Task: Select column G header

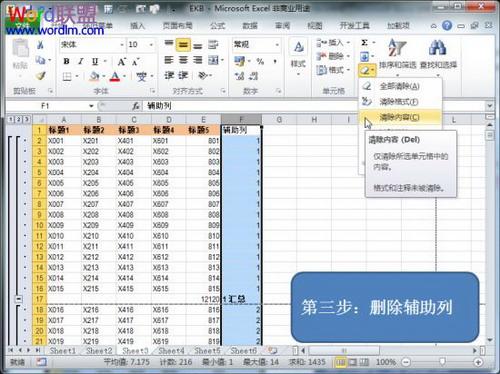Action: coord(279,120)
